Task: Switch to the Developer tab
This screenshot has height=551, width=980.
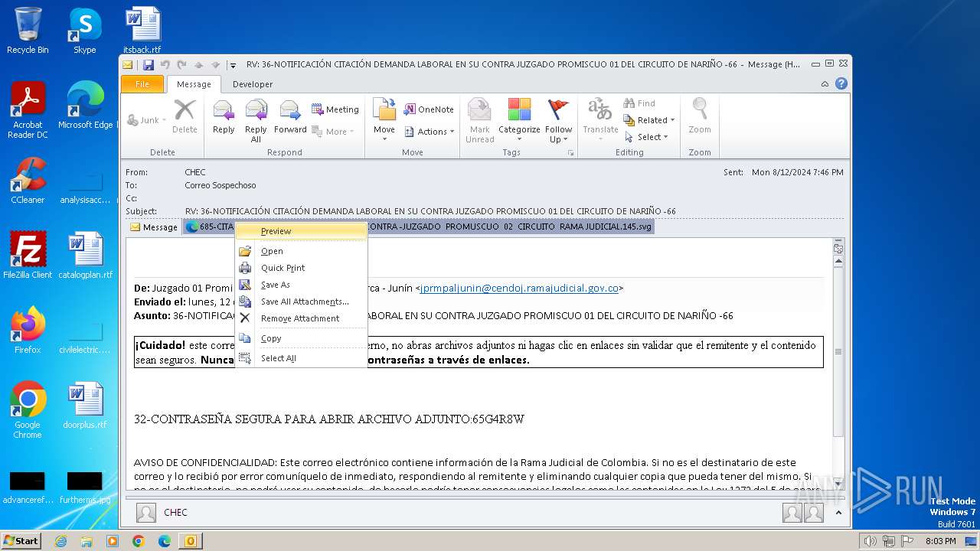Action: (253, 84)
